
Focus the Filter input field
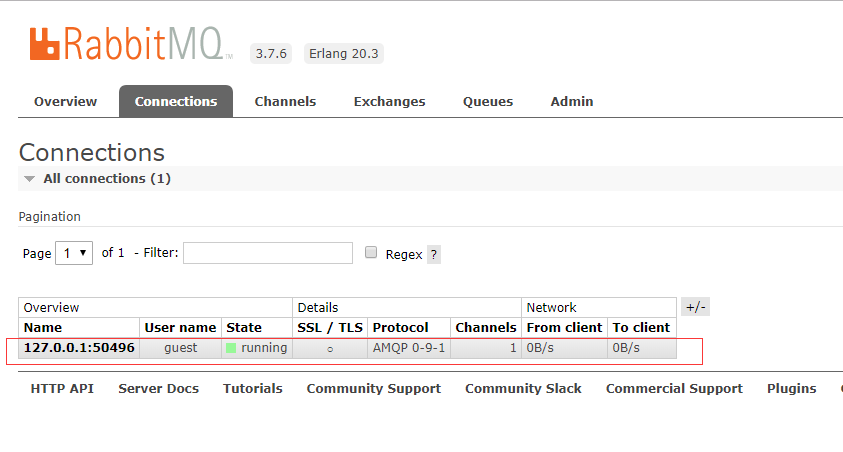268,253
